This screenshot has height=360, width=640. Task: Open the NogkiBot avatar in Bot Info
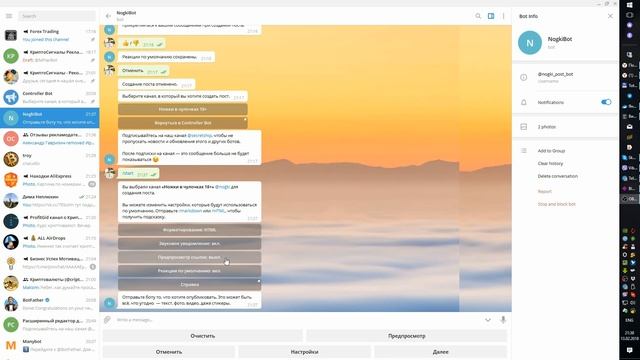530,42
